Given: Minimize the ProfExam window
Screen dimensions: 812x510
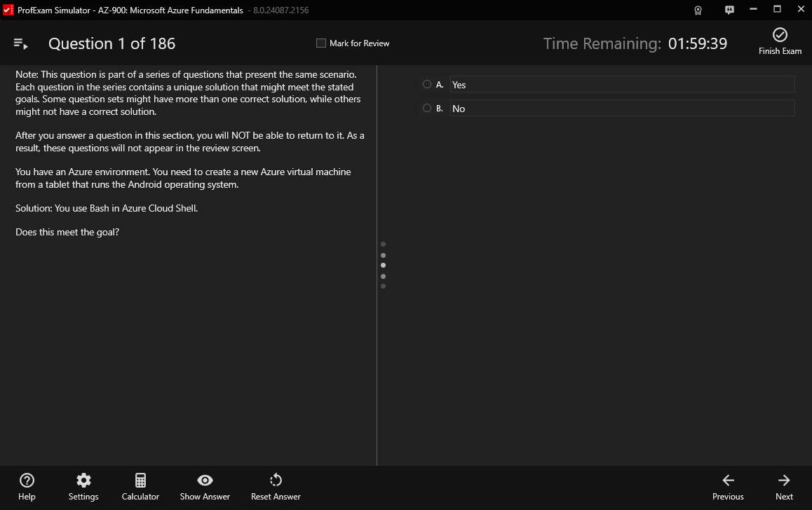Looking at the screenshot, I should 754,9.
